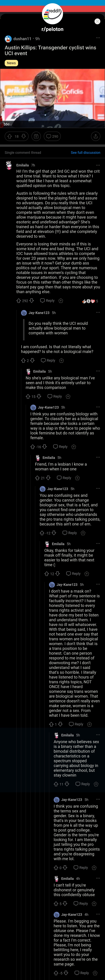The height and width of the screenshot is (980, 105).
Task: Open options menu on Emilaila's top comment
Action: (x=98, y=165)
